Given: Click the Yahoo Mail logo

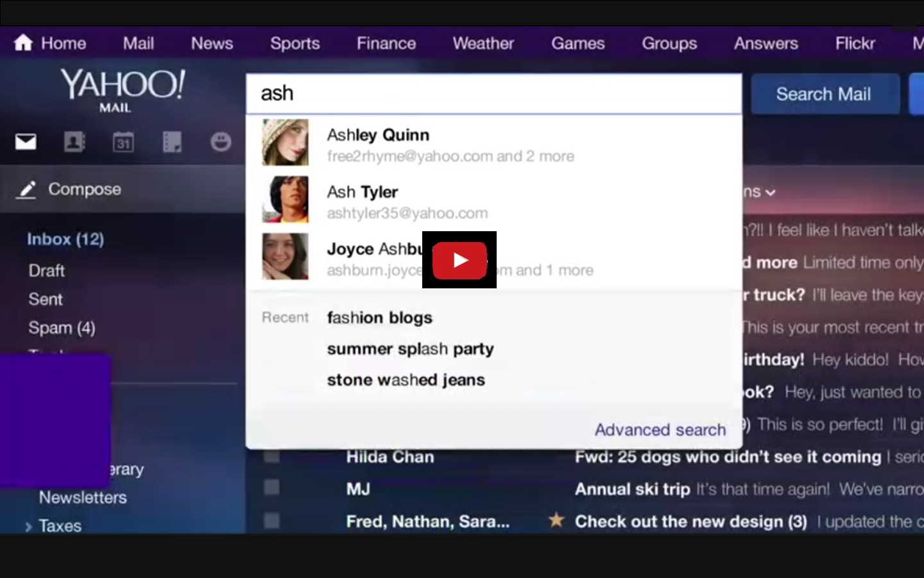Looking at the screenshot, I should (123, 90).
